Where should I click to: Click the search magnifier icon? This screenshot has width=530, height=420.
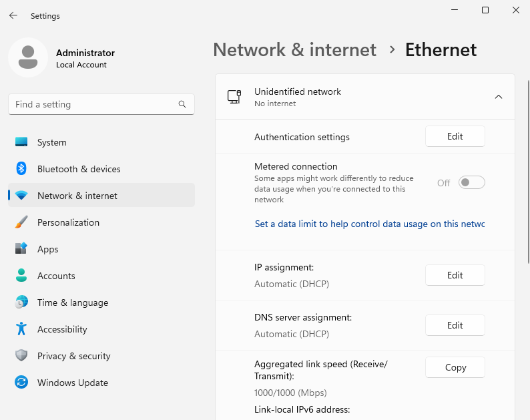[x=182, y=104]
